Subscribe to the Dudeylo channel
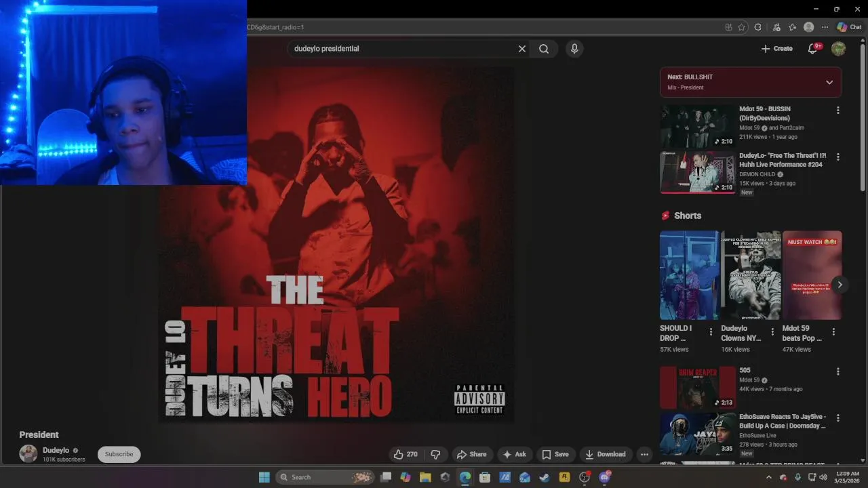 119,454
